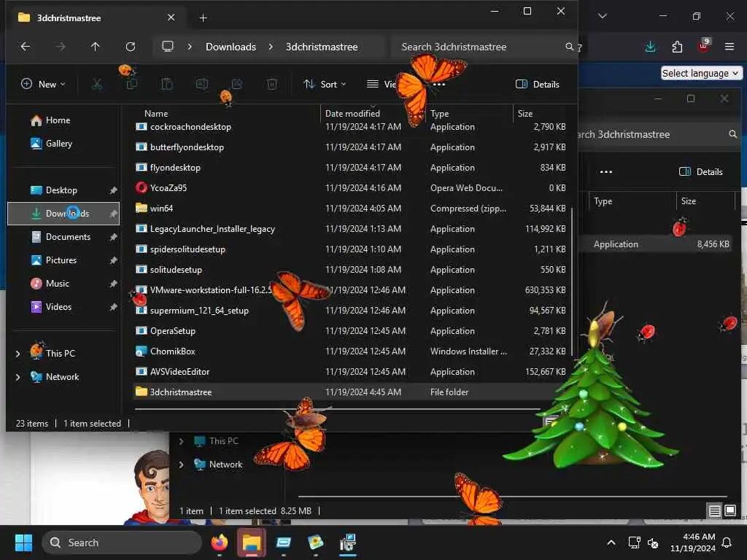Click Downloads breadcrumb in address bar
Viewport: 747px width, 560px height.
coord(231,47)
